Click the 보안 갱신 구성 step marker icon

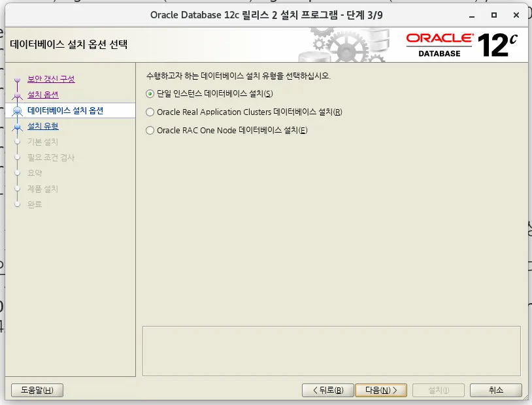[x=17, y=80]
